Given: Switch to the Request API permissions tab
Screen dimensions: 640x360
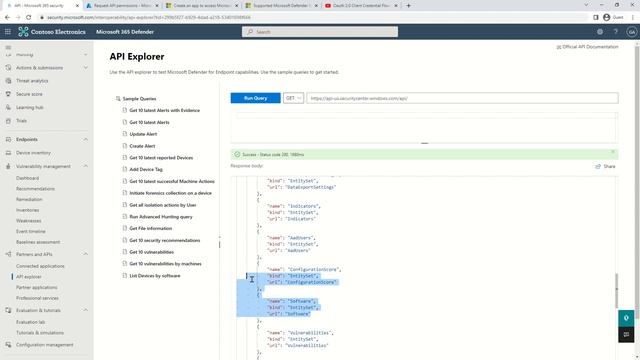Looking at the screenshot, I should [x=122, y=6].
